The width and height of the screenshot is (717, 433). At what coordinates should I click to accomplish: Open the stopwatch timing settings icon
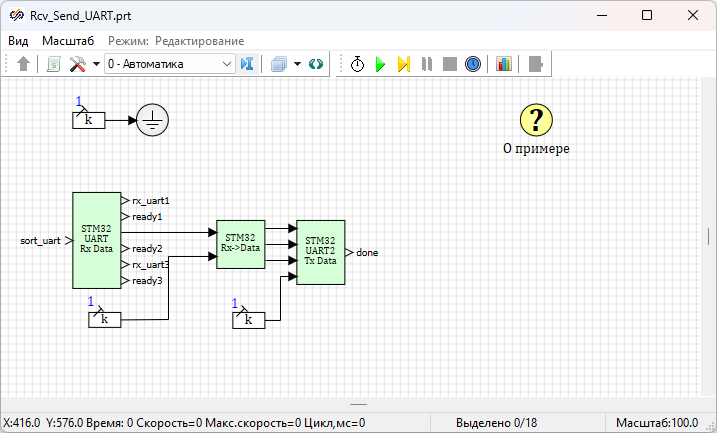click(357, 64)
